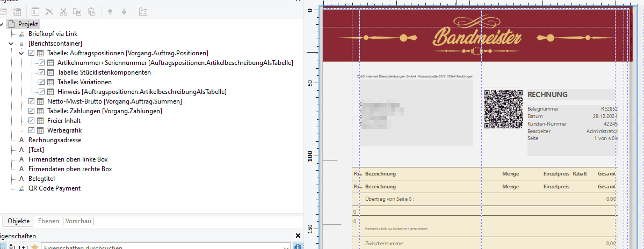Click the Zwischensumme: row in layout

click(484, 244)
